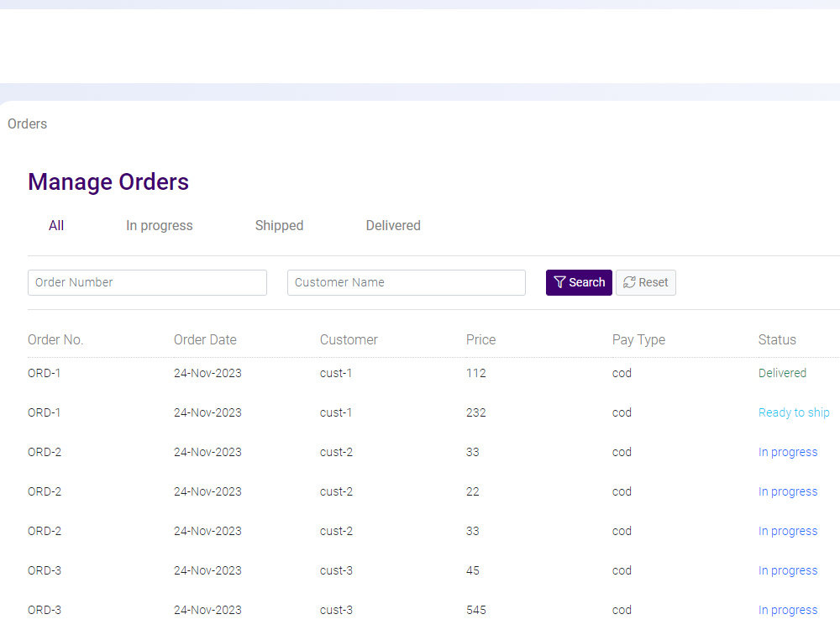Click cust-2 in the price 22 row
This screenshot has height=630, width=840.
coord(337,491)
